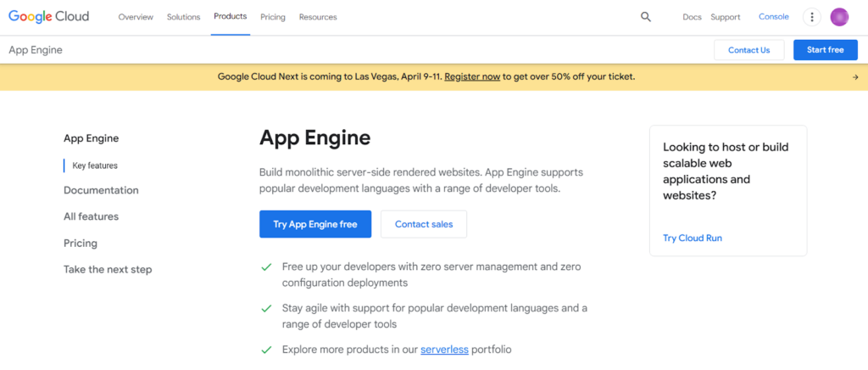Viewport: 868px width, 370px height.
Task: Expand the Resources menu
Action: click(318, 17)
